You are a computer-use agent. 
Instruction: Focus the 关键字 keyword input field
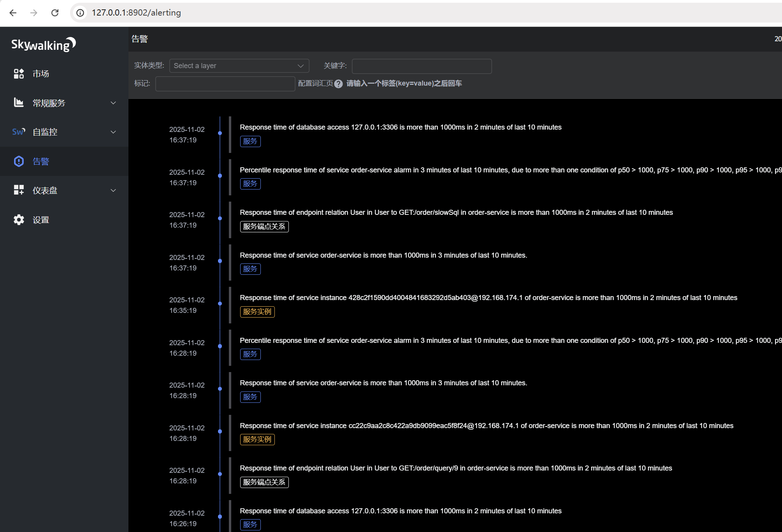422,66
